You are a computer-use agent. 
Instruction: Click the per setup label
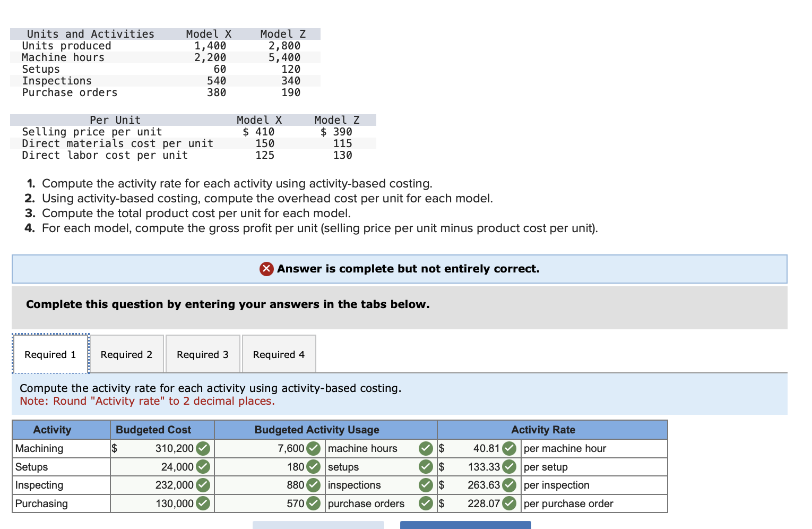[546, 467]
